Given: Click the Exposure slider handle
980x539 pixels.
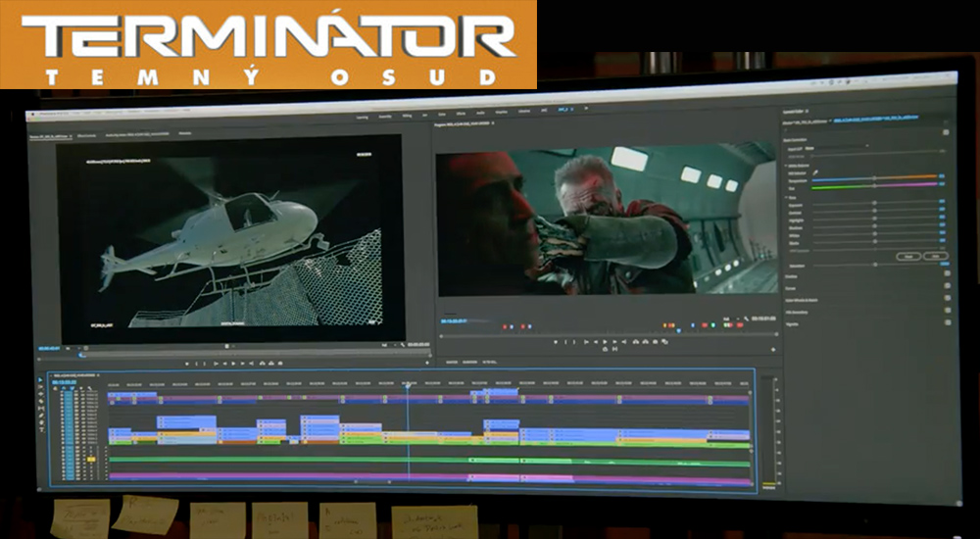Looking at the screenshot, I should point(874,203).
